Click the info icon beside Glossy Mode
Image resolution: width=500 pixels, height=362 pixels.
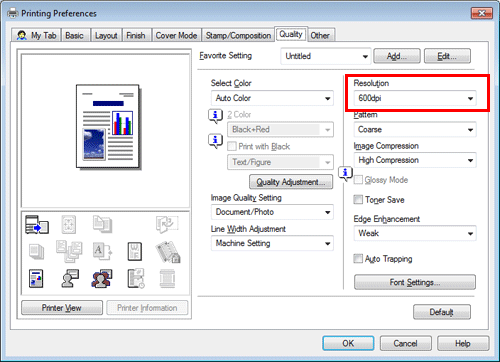[345, 173]
